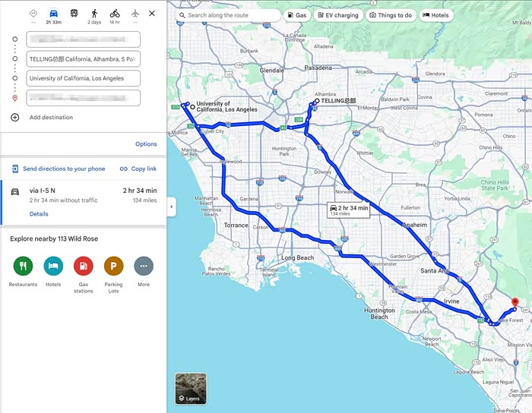The image size is (532, 413).
Task: Explore nearby Parking Lots
Action: 114,266
